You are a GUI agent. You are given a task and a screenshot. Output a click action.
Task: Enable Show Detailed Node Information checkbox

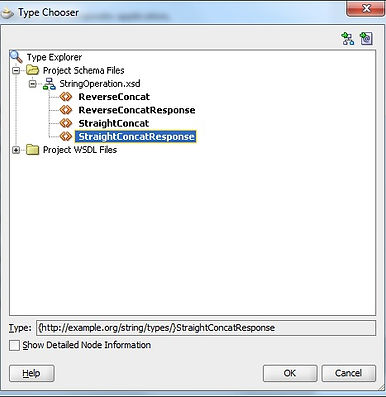pyautogui.click(x=14, y=345)
